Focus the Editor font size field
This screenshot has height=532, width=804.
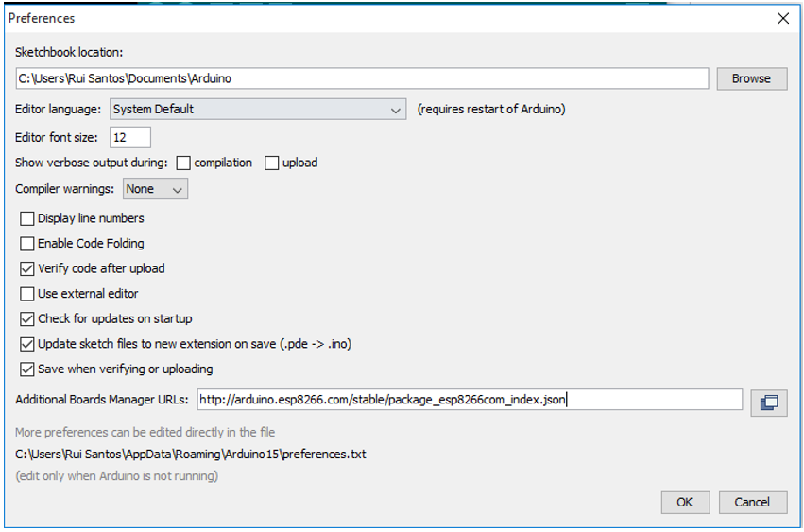click(x=129, y=138)
